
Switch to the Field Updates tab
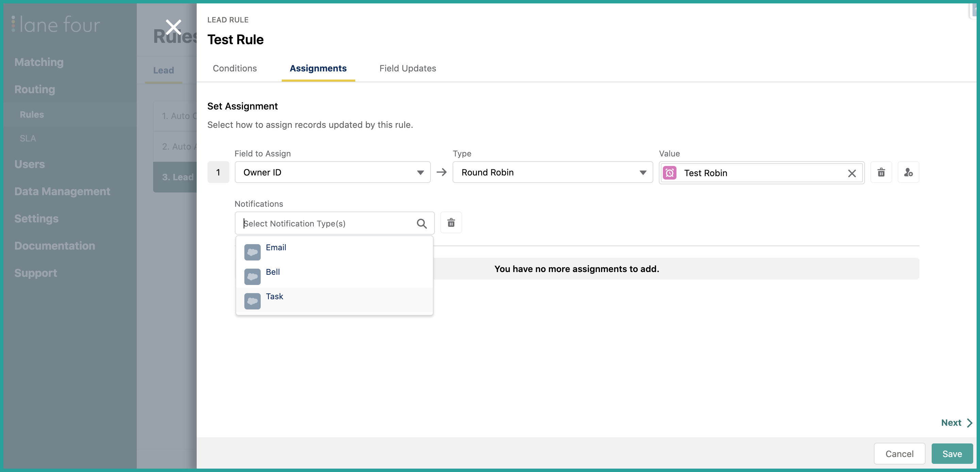point(407,68)
